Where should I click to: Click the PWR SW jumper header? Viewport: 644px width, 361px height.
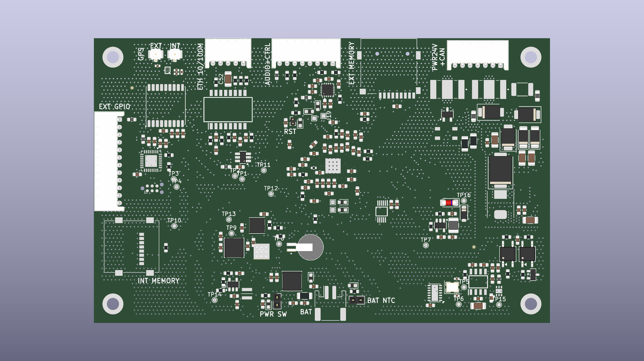coord(277,301)
